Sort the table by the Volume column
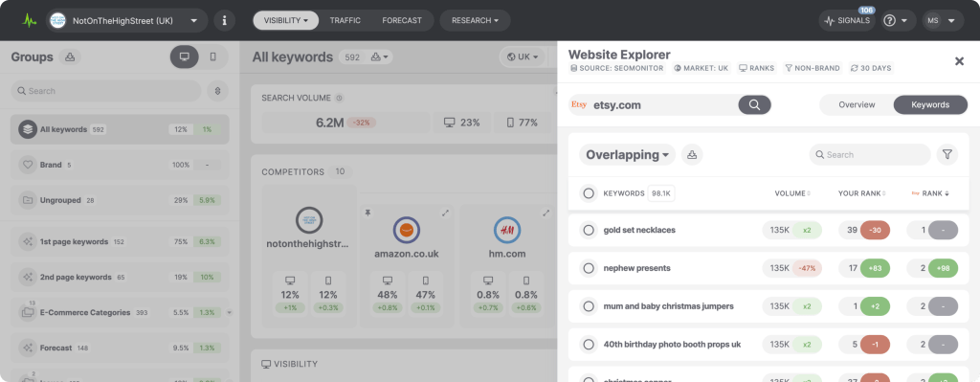Viewport: 980px width, 382px height. pyautogui.click(x=792, y=193)
